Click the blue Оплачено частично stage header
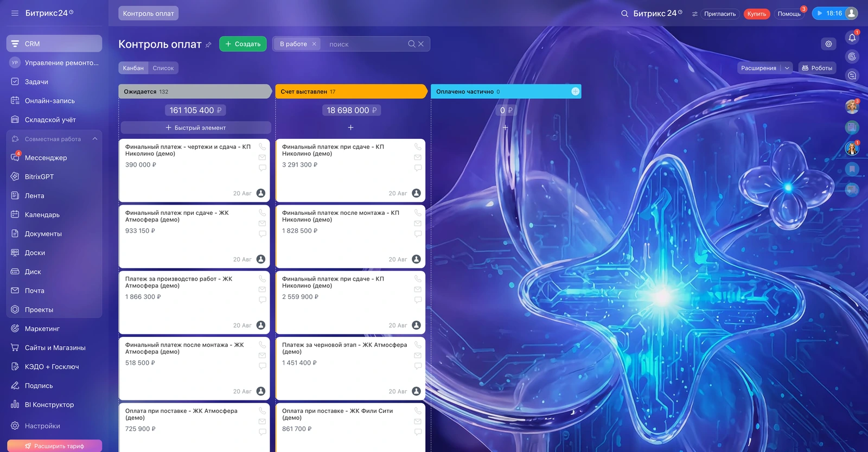Image resolution: width=868 pixels, height=452 pixels. [506, 92]
